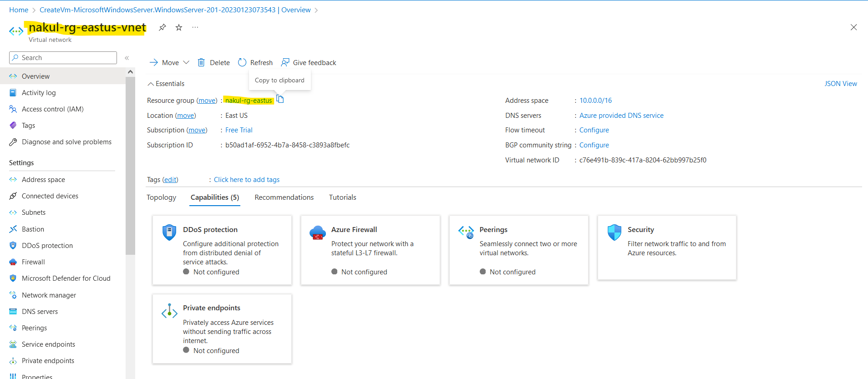Screen dimensions: 868x379
Task: Click the edit link next to Tags
Action: click(170, 180)
